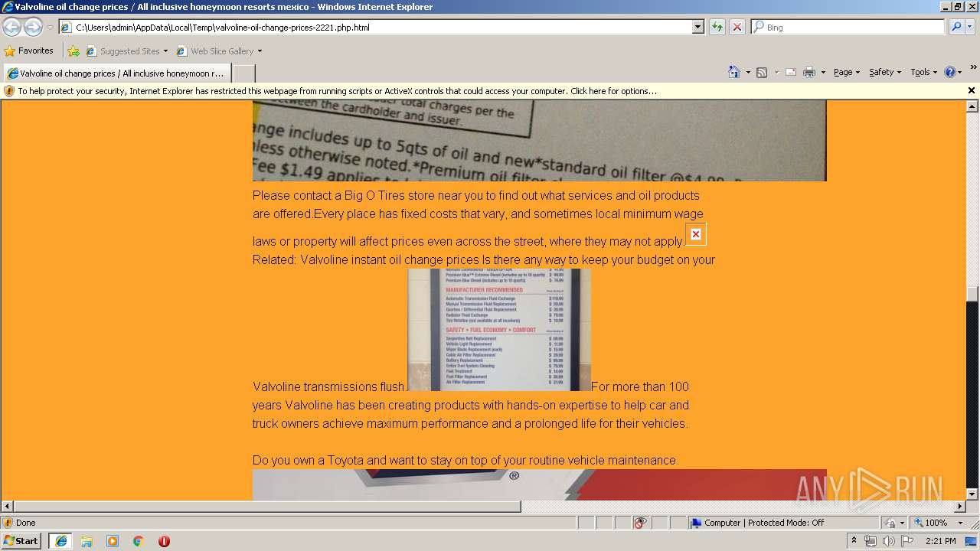Open Internet Explorer from taskbar

coord(60,541)
